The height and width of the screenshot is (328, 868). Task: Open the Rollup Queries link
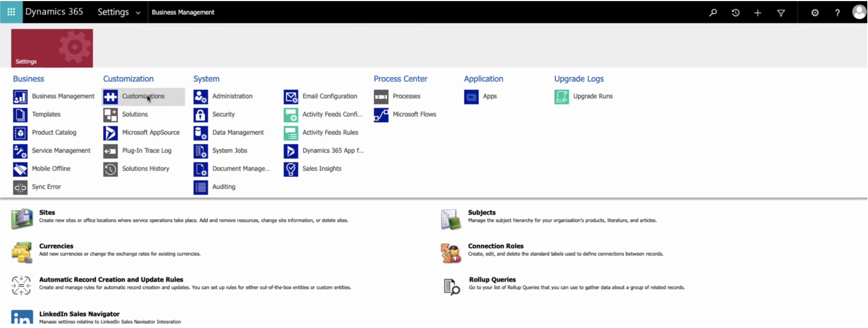(492, 280)
